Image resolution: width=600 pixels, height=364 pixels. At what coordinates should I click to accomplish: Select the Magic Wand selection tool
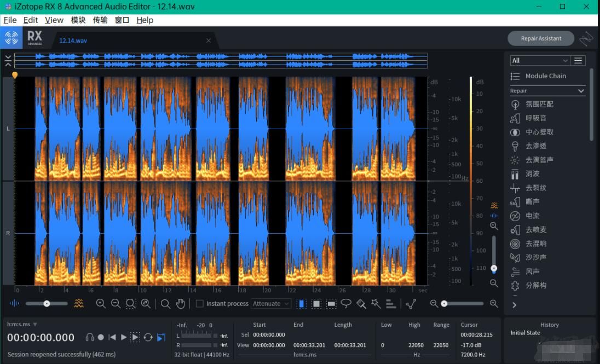click(x=375, y=303)
